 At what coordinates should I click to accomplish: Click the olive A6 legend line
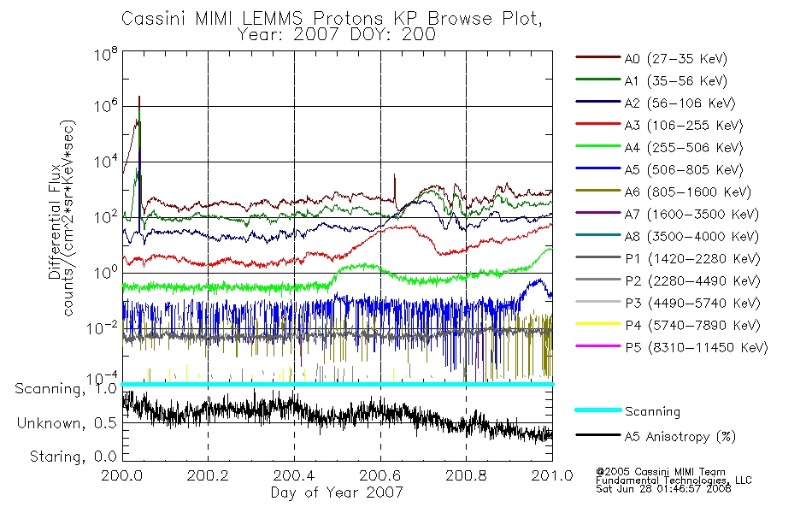click(x=597, y=190)
